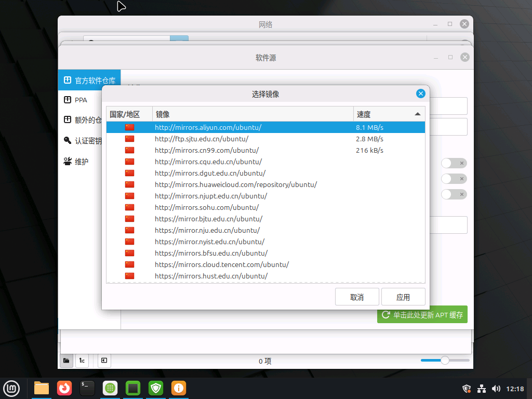Toggle the third optional-source switch
The height and width of the screenshot is (399, 532).
pyautogui.click(x=454, y=194)
